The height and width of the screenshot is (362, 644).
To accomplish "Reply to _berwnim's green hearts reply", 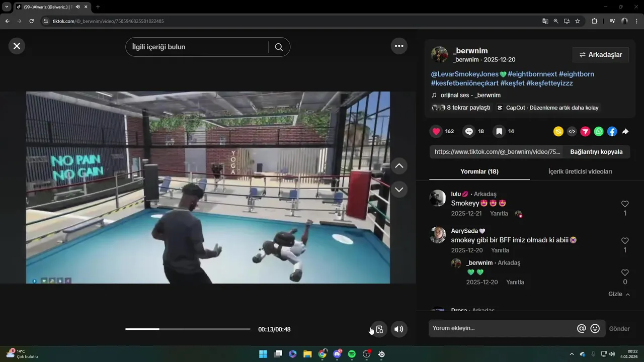I will (x=515, y=282).
